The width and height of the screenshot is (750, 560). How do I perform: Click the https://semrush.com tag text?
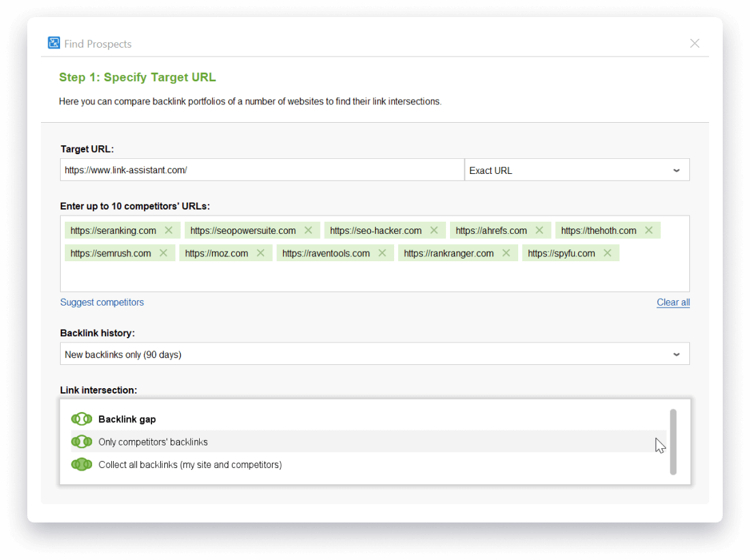click(110, 253)
